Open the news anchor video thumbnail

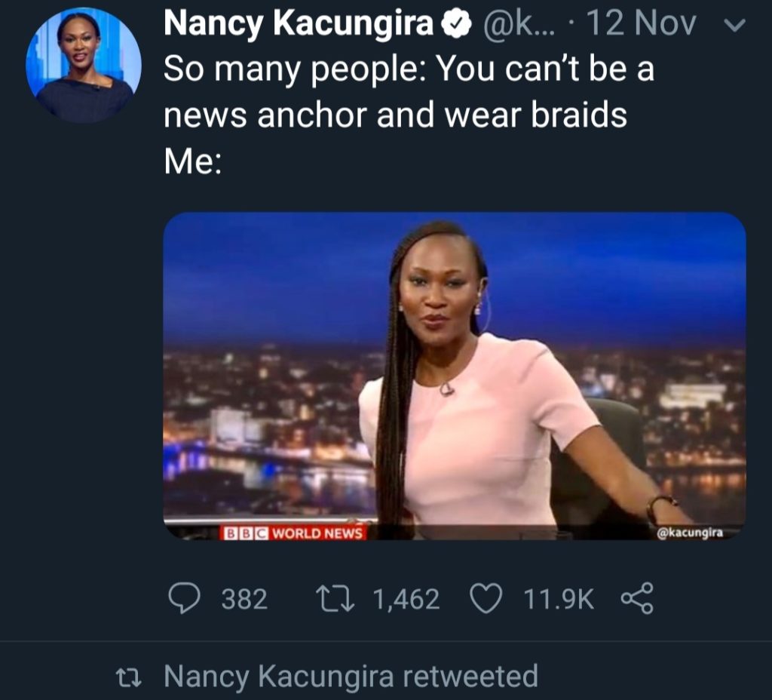455,376
